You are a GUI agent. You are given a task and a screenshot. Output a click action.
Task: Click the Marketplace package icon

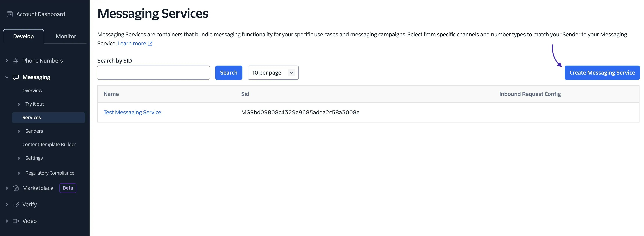pyautogui.click(x=15, y=188)
